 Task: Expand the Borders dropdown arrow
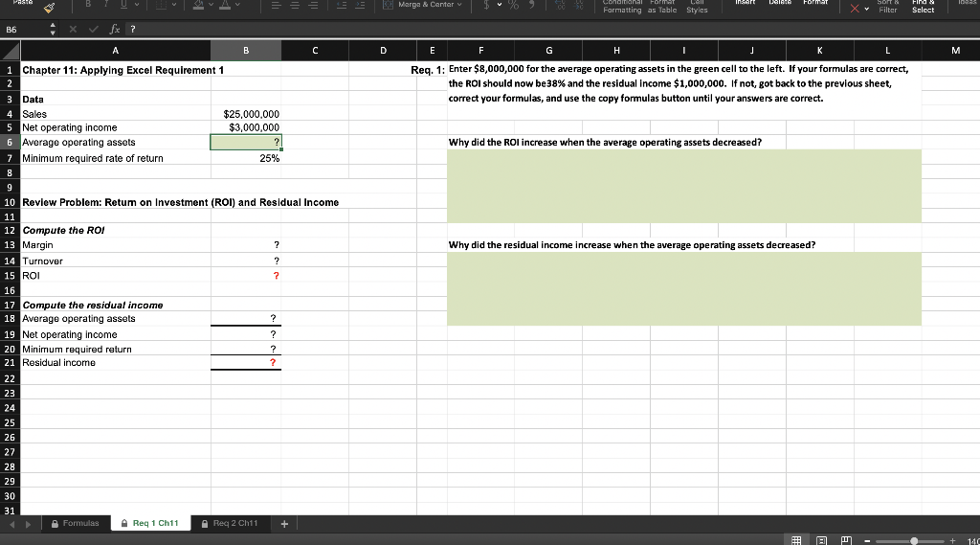174,5
